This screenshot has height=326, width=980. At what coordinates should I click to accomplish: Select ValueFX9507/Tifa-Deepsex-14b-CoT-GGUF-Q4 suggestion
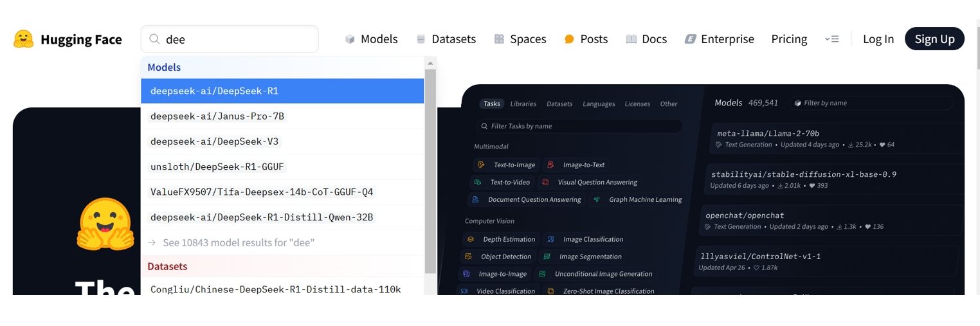point(282,192)
